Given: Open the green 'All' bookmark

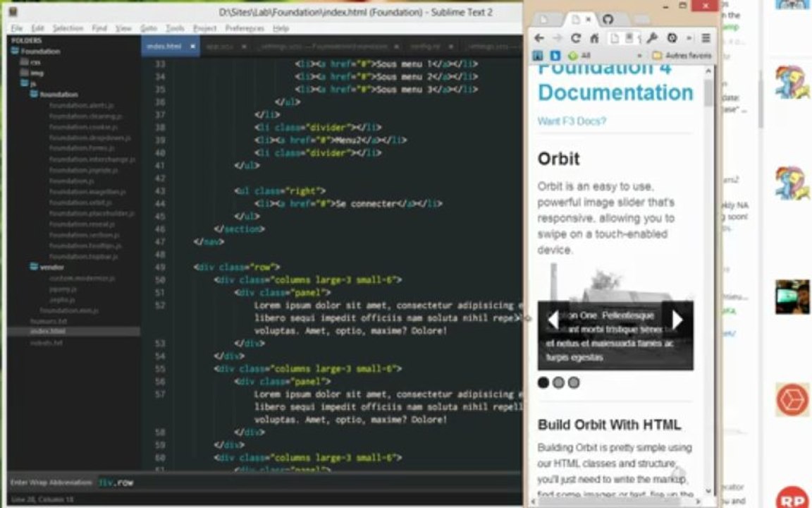Looking at the screenshot, I should 580,55.
